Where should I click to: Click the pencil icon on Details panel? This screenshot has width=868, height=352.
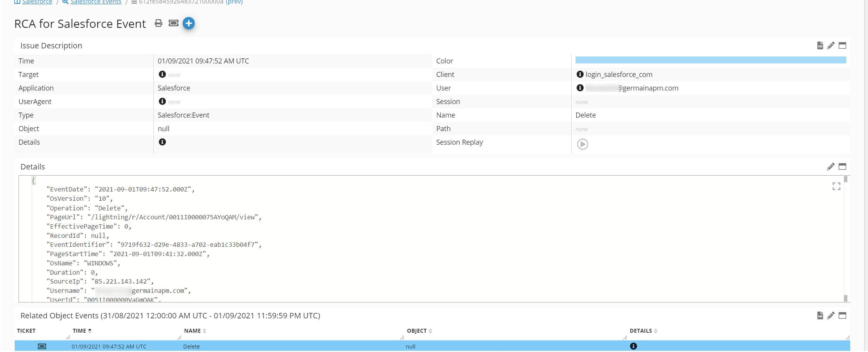(x=831, y=167)
